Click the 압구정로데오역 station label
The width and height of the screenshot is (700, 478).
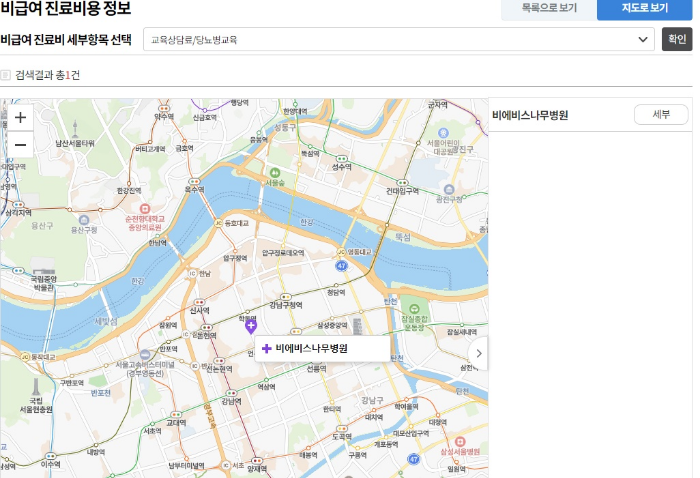(x=283, y=253)
